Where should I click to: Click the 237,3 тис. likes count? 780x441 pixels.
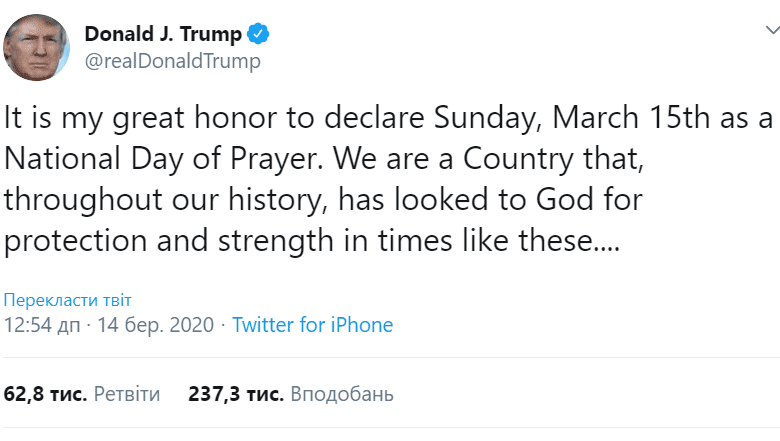[234, 394]
